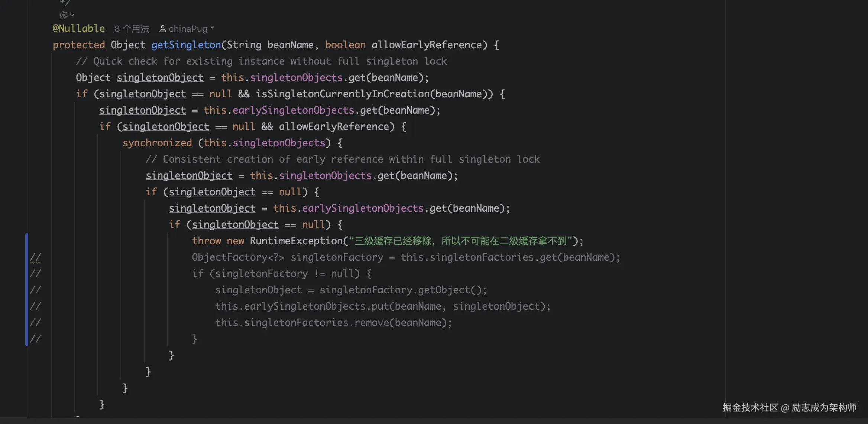Click the allowEarlyReference parameter in the method signature

tap(427, 45)
